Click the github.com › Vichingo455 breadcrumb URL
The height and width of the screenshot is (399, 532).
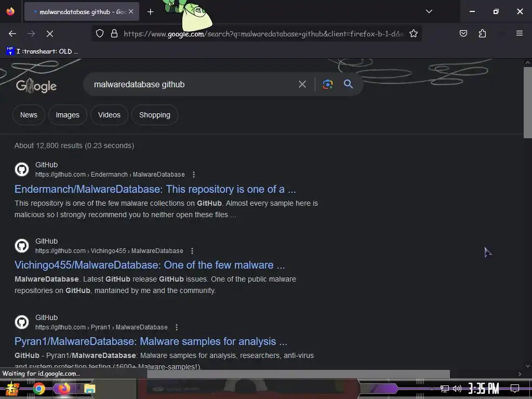[109, 251]
